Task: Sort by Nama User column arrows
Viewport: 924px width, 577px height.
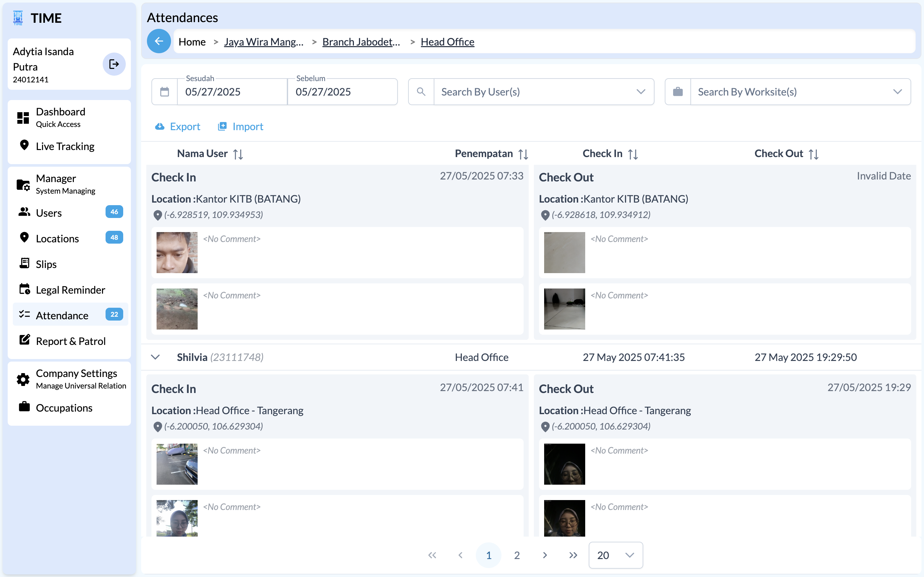Action: click(x=238, y=154)
